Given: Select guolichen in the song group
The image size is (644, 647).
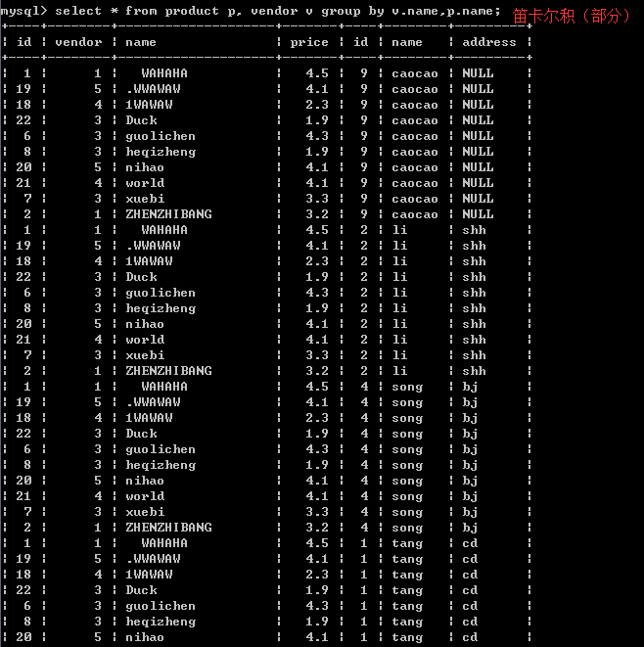Looking at the screenshot, I should [161, 449].
